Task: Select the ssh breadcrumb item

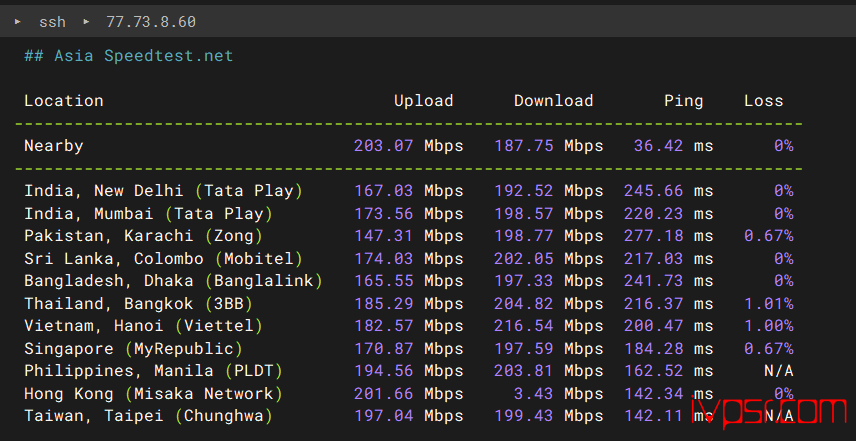Action: click(x=52, y=22)
